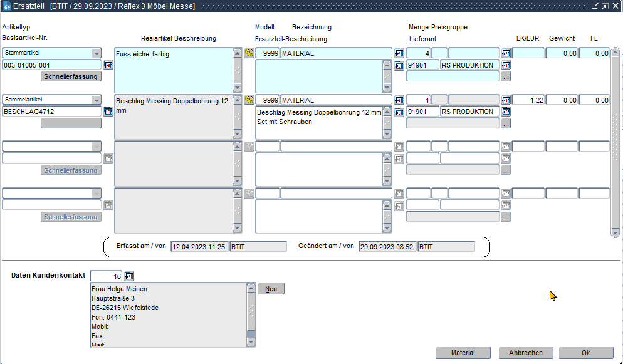623x364 pixels.
Task: Open the Stammartikel type dropdown
Action: tap(96, 53)
